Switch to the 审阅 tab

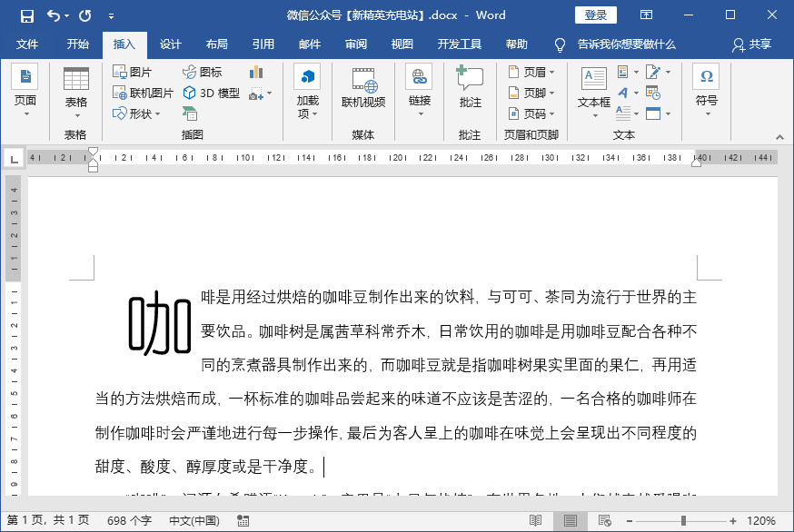coord(355,44)
